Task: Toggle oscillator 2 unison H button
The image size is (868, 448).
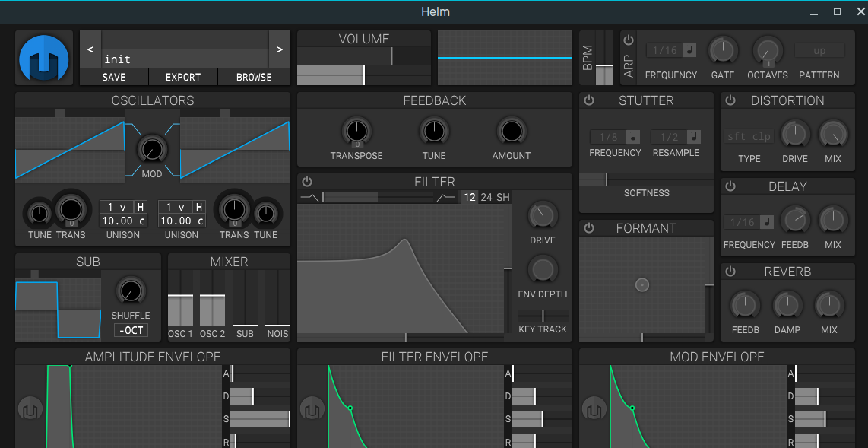Action: pos(198,207)
